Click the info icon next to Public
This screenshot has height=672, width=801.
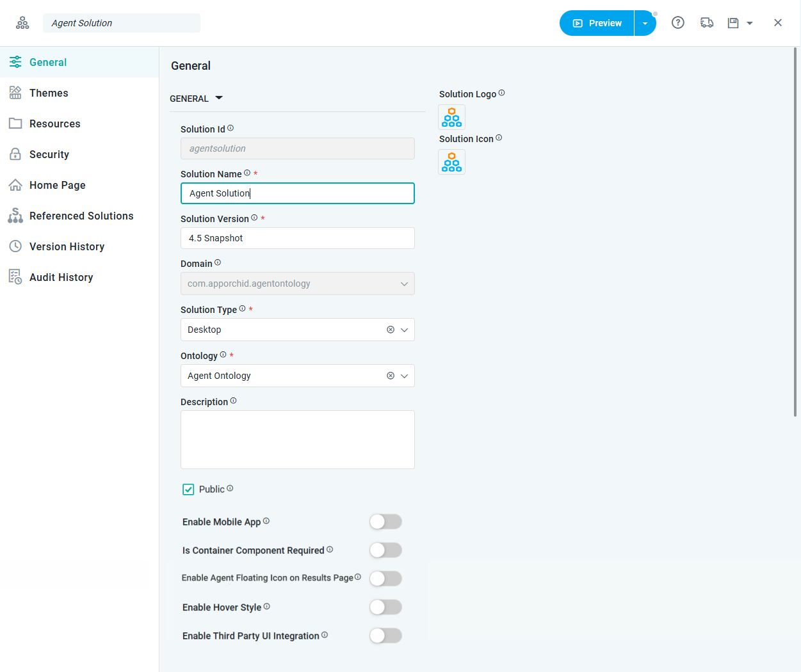[230, 488]
